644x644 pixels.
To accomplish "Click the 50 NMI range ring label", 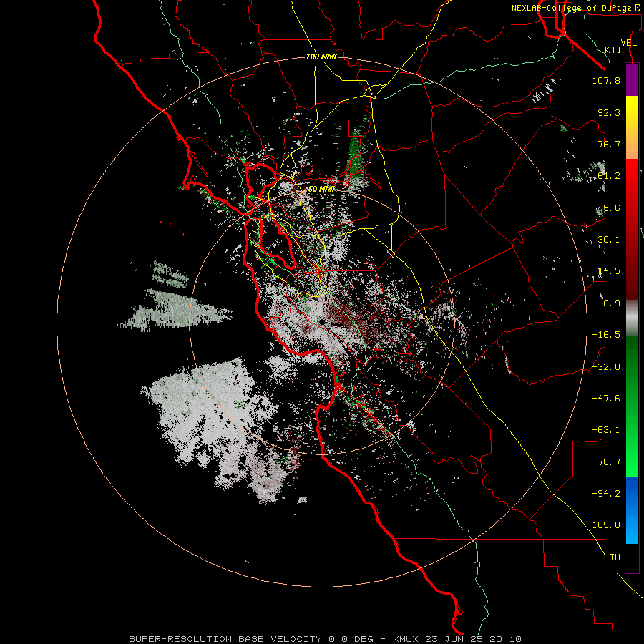I will [321, 189].
